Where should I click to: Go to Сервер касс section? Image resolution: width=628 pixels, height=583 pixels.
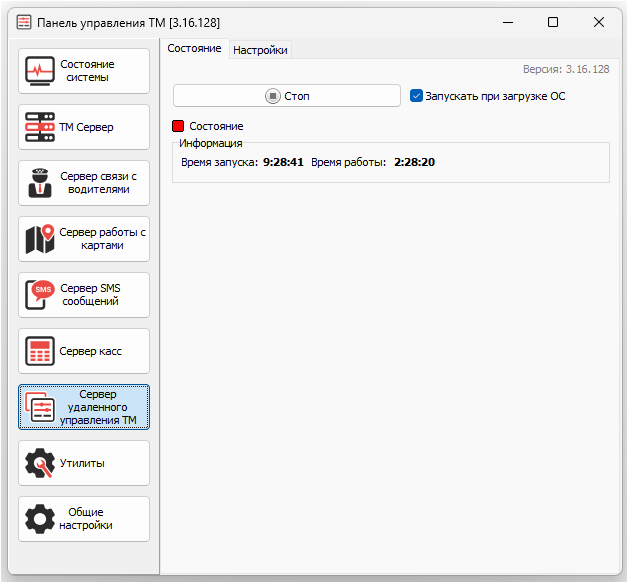pos(84,352)
